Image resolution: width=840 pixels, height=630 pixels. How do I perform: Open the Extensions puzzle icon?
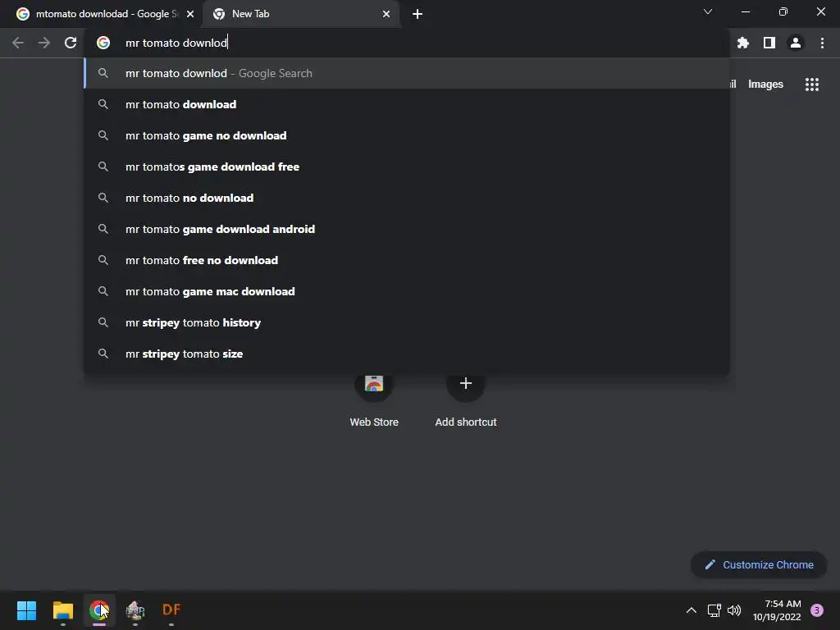coord(742,43)
